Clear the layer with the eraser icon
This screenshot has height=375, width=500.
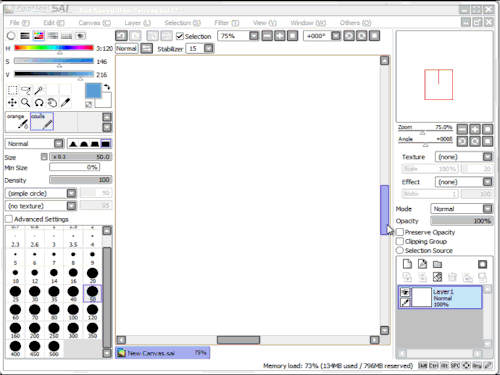click(x=437, y=277)
